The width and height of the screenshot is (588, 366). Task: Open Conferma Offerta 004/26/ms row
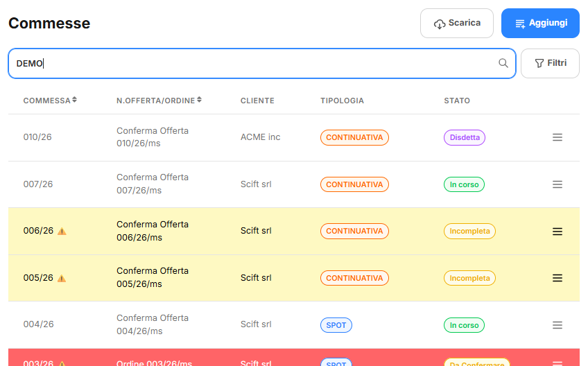tap(152, 324)
